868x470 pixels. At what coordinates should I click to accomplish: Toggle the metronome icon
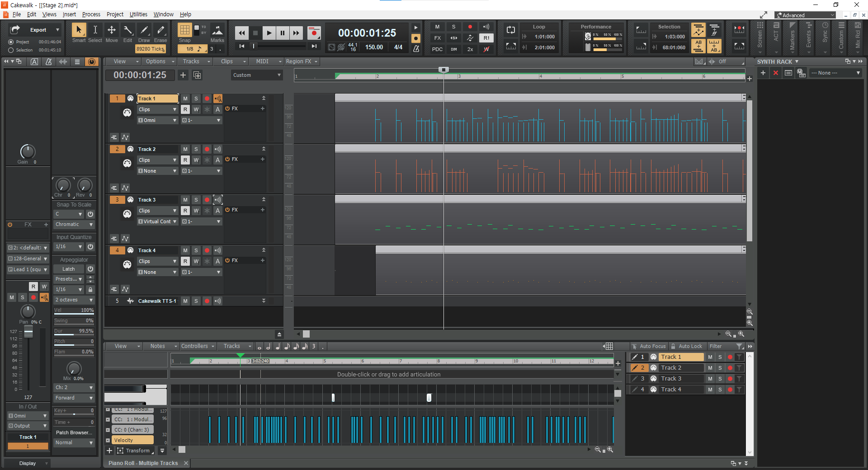pyautogui.click(x=416, y=48)
